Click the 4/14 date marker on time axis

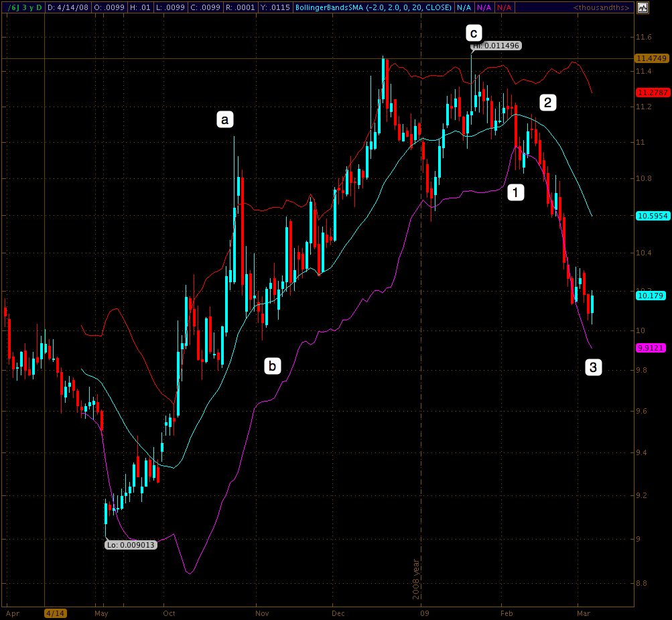click(55, 613)
